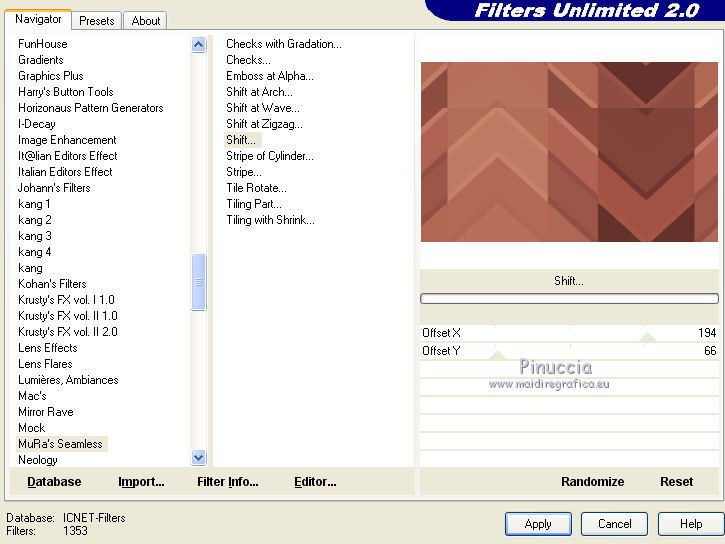
Task: Choose Stripe of Cylinder... filter
Action: point(270,156)
